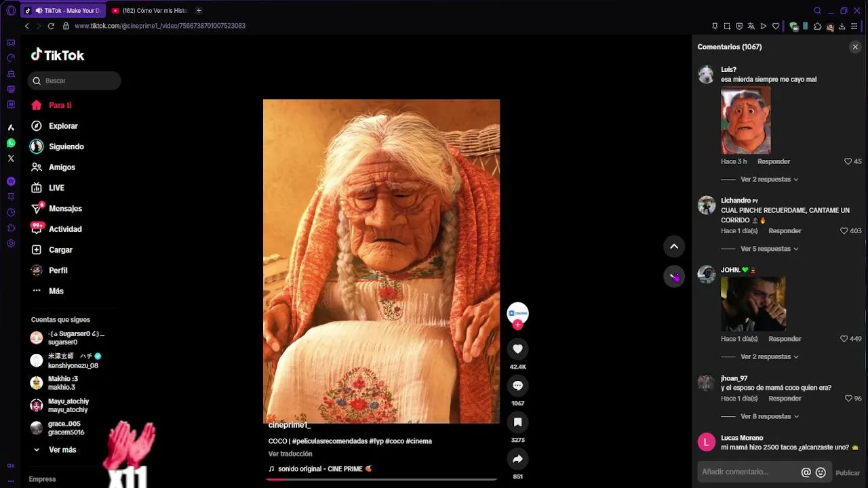This screenshot has width=868, height=488.
Task: Reload the page
Action: coord(51,26)
